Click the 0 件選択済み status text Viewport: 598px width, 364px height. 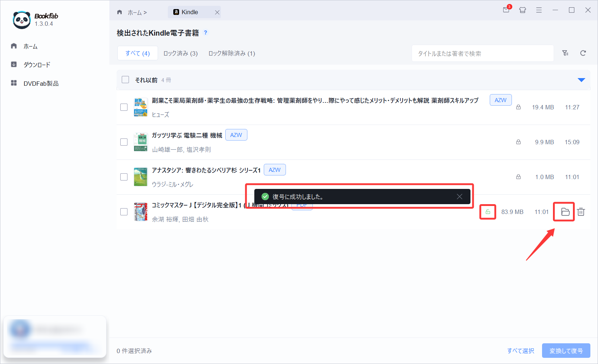pos(134,351)
